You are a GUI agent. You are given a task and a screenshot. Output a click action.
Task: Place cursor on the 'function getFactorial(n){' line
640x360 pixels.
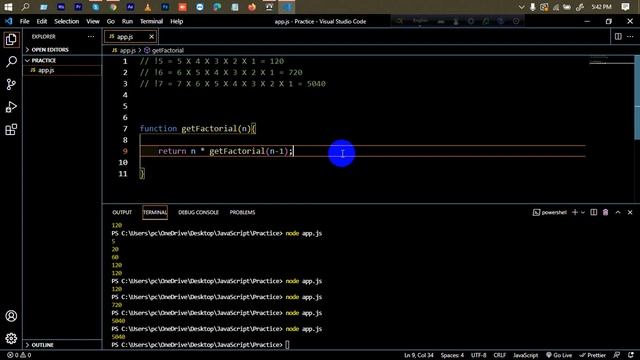[x=198, y=129]
